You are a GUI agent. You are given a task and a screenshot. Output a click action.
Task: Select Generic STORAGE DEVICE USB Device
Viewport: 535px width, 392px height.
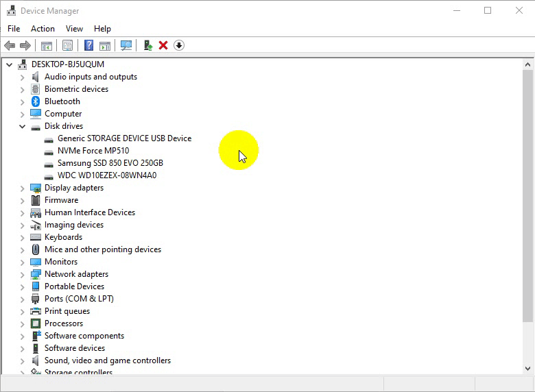click(x=125, y=138)
